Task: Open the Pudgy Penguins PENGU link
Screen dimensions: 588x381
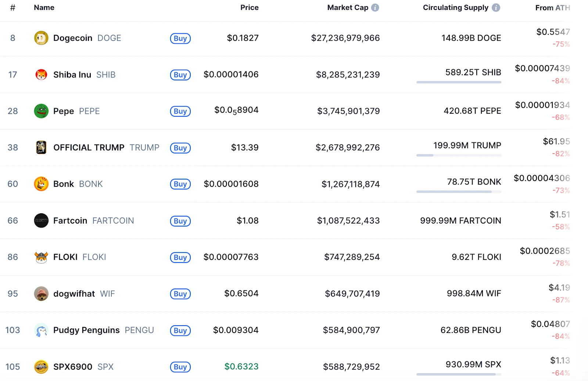Action: click(x=103, y=330)
